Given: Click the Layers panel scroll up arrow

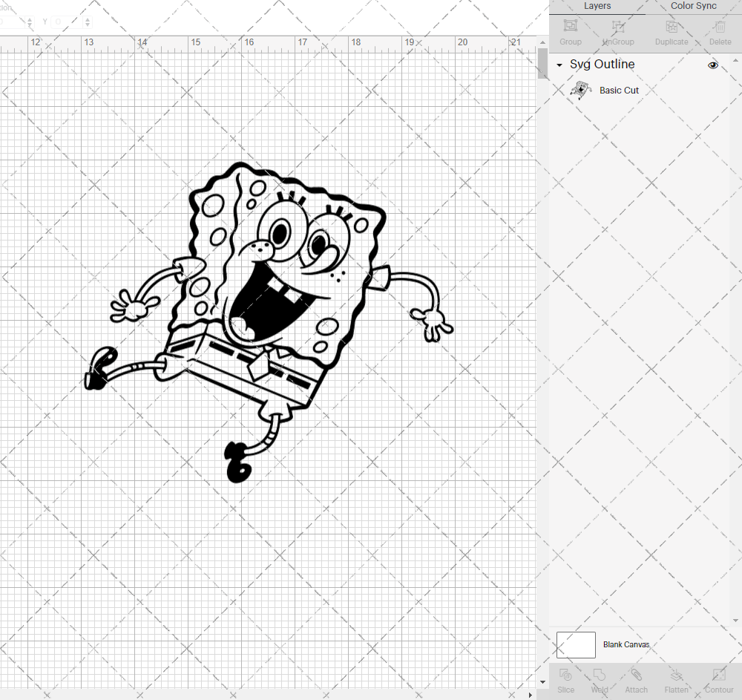Looking at the screenshot, I should (x=735, y=61).
